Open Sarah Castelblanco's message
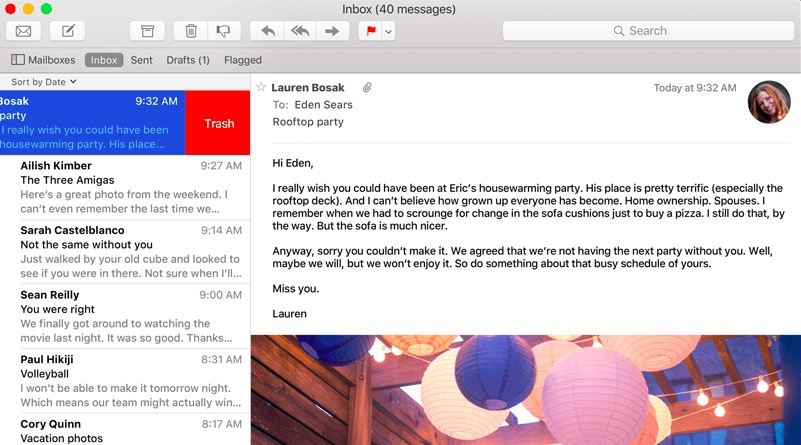 125,251
